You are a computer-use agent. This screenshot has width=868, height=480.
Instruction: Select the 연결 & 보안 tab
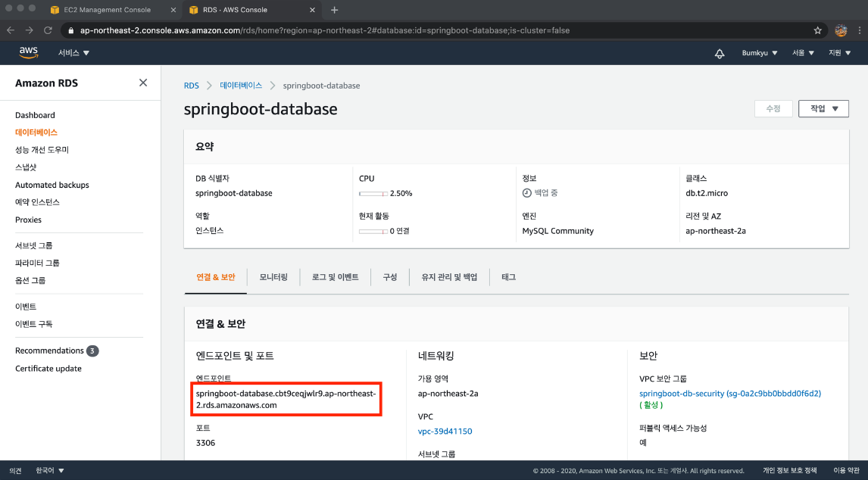click(x=216, y=277)
